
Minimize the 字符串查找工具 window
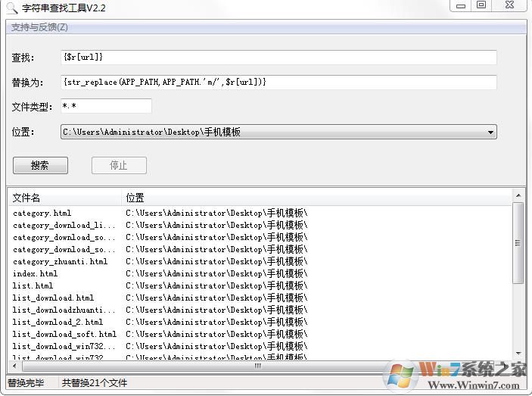coord(460,5)
